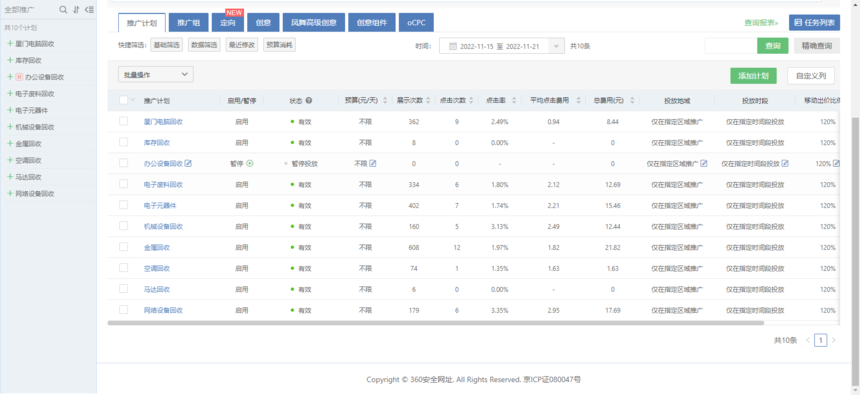
Task: Apply the 基础筛选 quick filter
Action: coord(166,46)
